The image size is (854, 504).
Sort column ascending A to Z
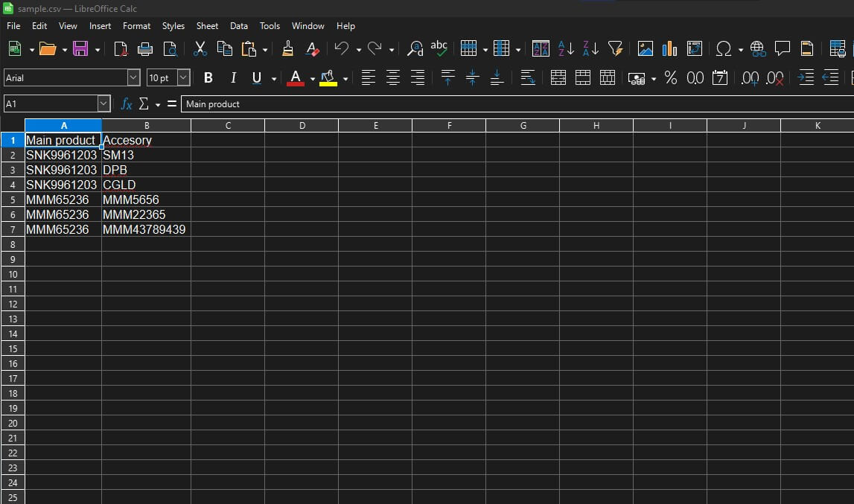coord(566,49)
